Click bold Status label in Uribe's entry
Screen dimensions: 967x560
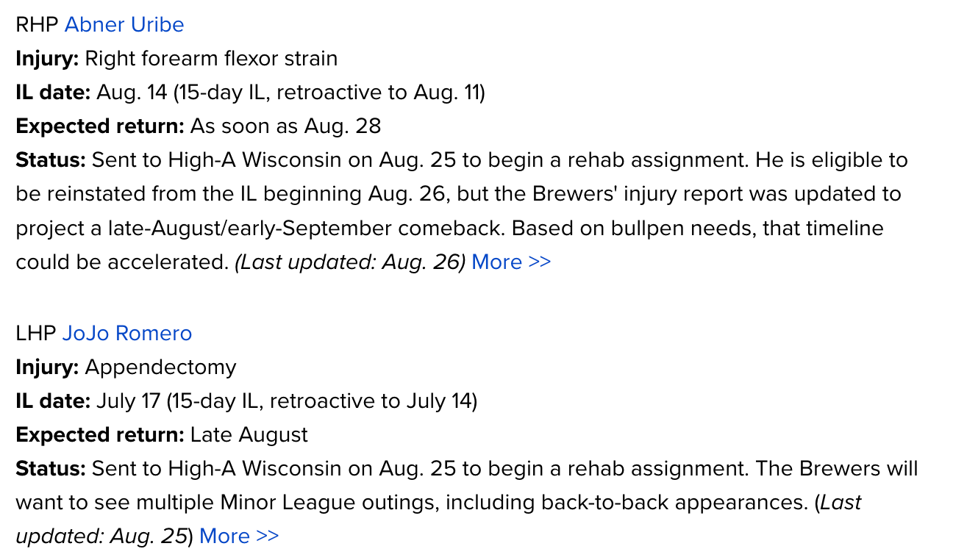tap(51, 160)
